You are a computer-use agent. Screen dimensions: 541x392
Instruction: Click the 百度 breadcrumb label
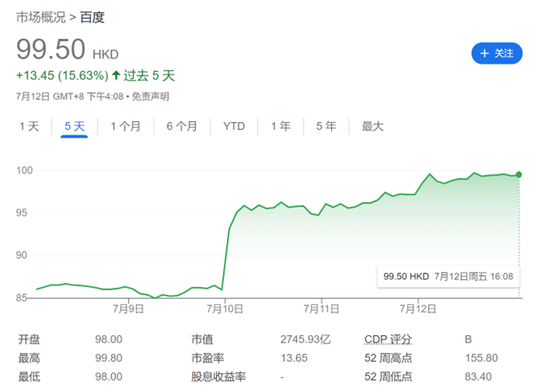point(92,17)
